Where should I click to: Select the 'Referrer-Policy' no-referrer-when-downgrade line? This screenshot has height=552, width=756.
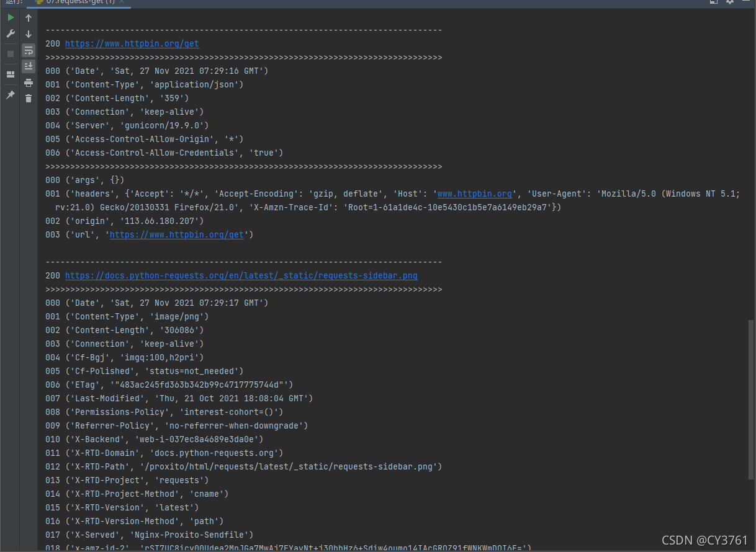tap(177, 426)
